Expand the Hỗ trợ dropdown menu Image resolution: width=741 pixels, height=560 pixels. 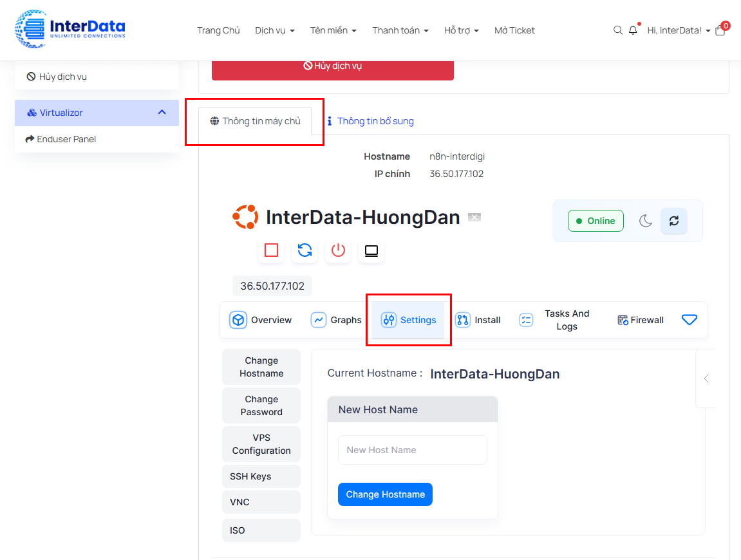point(461,30)
